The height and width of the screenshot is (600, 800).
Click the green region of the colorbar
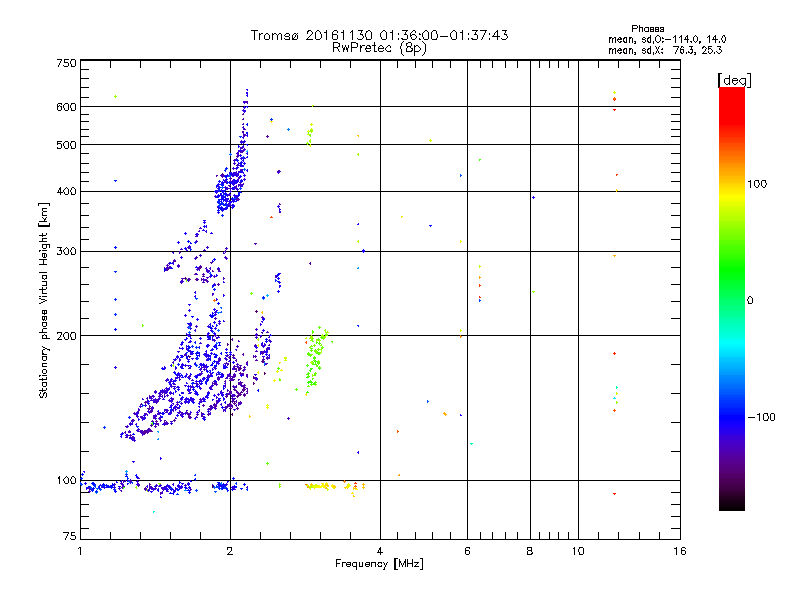coord(732,265)
